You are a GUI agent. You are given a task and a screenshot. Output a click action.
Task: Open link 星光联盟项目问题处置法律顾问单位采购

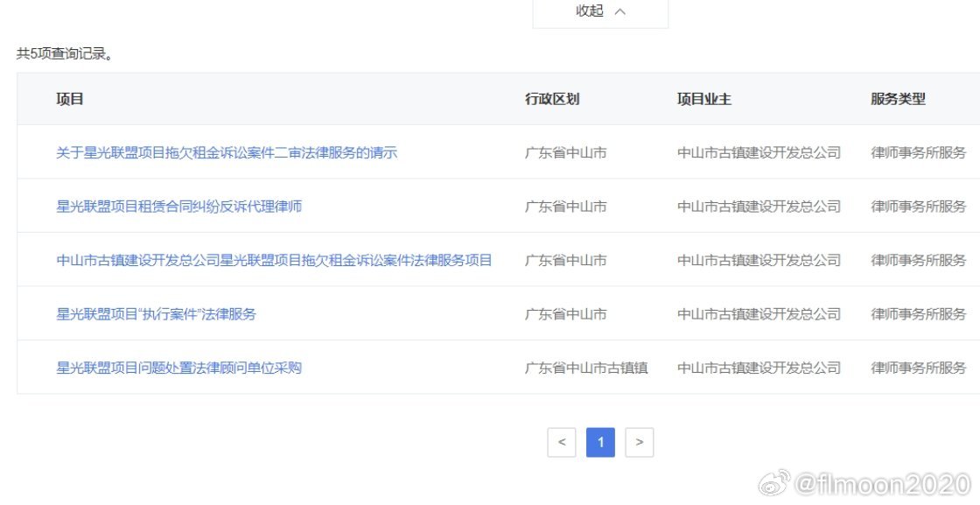[x=178, y=368]
